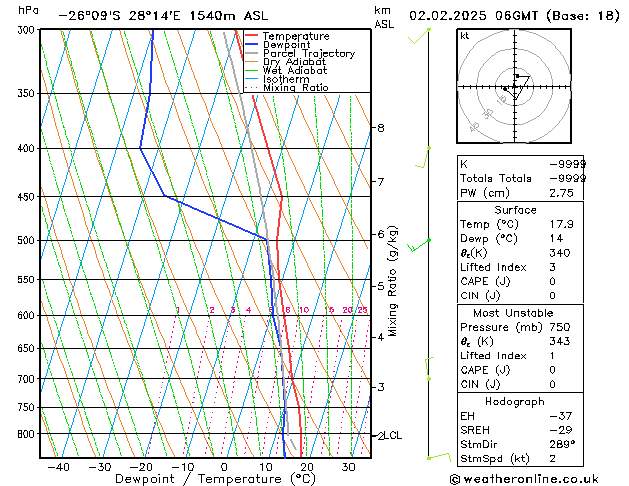Click the 3 km altitude tick label
This screenshot has width=629, height=486.
pyautogui.click(x=381, y=387)
